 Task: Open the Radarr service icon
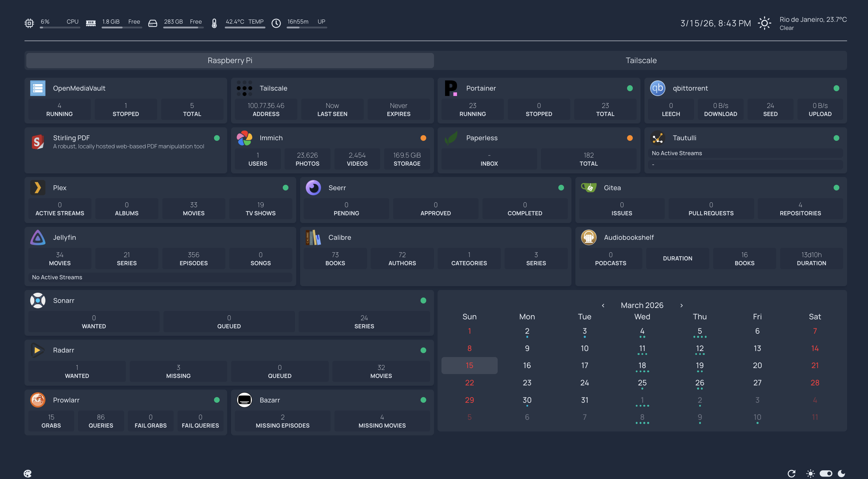[38, 350]
